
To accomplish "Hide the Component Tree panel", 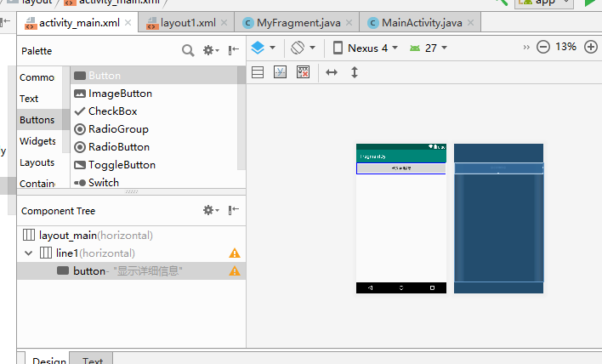I will click(x=234, y=210).
